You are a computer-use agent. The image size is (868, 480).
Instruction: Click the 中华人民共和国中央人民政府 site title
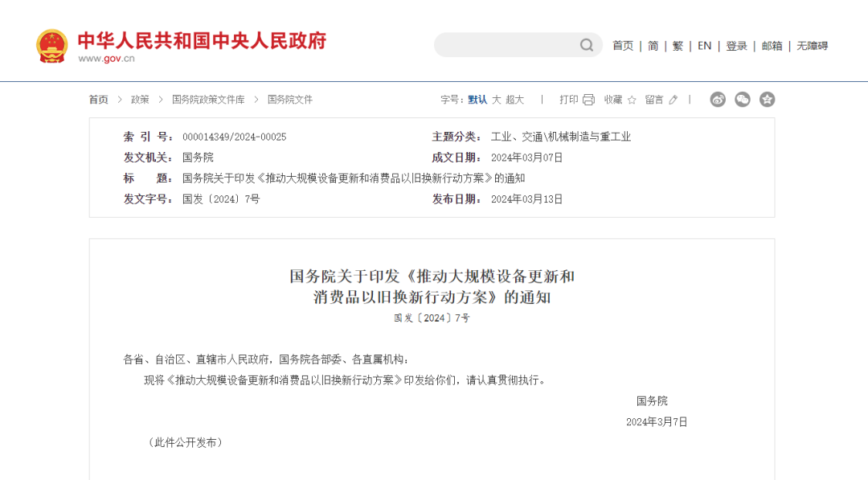coord(202,40)
